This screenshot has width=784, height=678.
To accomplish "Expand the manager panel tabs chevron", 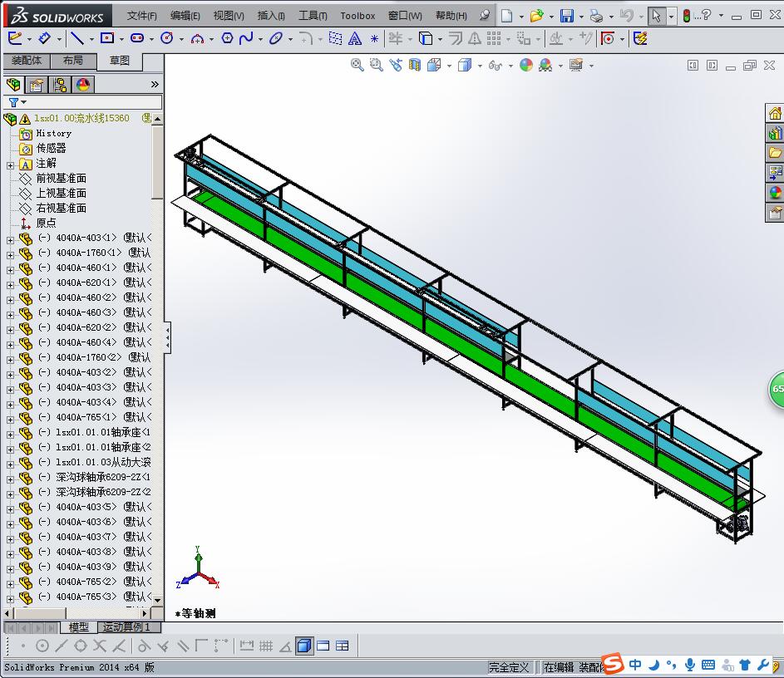I will (155, 85).
